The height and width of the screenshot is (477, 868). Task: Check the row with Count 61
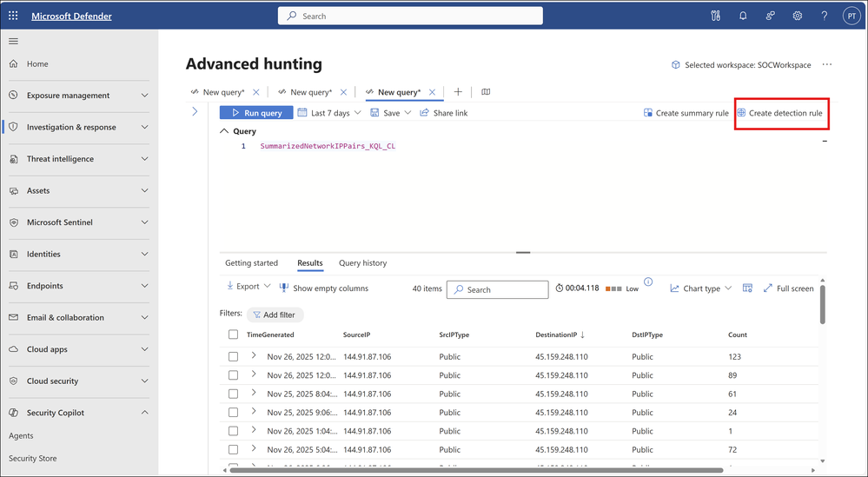point(233,394)
